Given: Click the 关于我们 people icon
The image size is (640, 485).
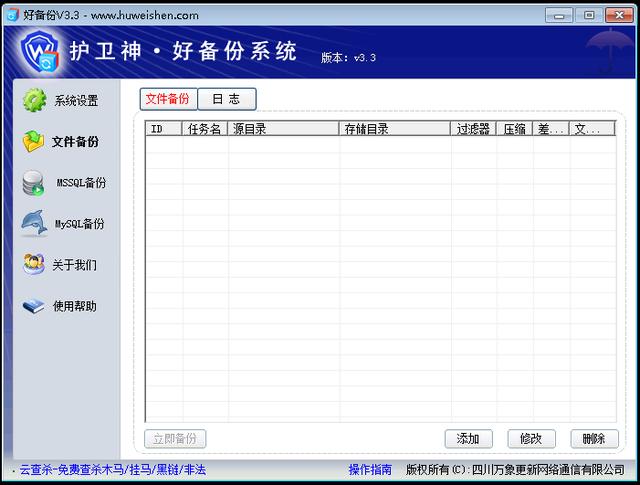Looking at the screenshot, I should point(34,264).
